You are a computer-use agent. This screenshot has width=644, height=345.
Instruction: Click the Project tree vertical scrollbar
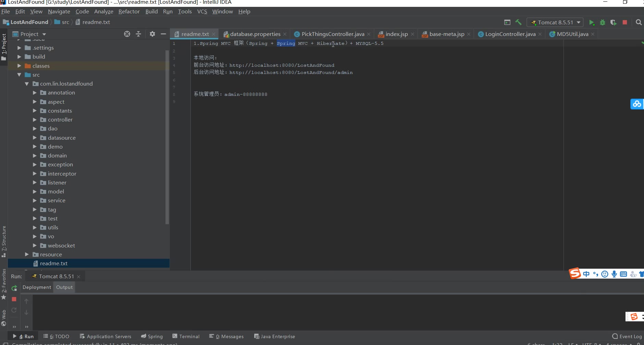tap(167, 137)
